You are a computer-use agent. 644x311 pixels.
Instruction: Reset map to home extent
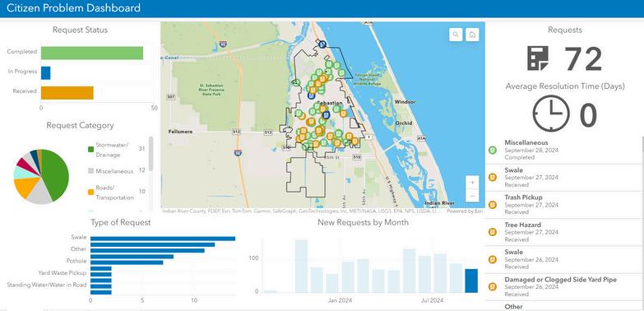click(472, 35)
